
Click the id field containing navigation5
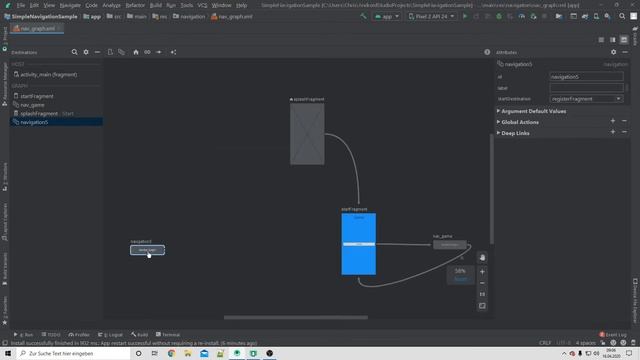(587, 77)
